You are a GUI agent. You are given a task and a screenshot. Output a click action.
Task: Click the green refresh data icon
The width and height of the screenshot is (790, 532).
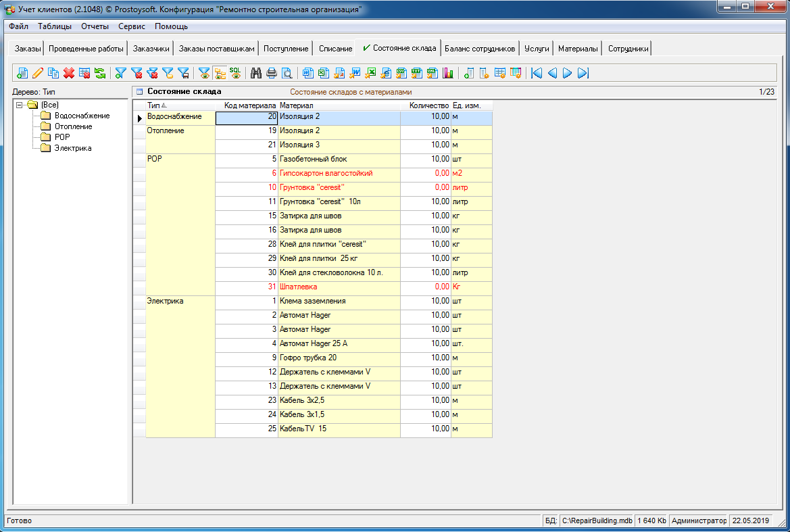coord(100,73)
